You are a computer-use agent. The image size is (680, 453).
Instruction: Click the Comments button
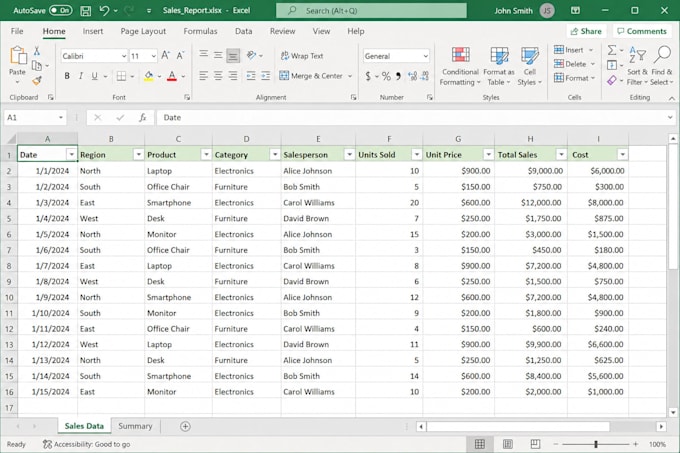[641, 31]
